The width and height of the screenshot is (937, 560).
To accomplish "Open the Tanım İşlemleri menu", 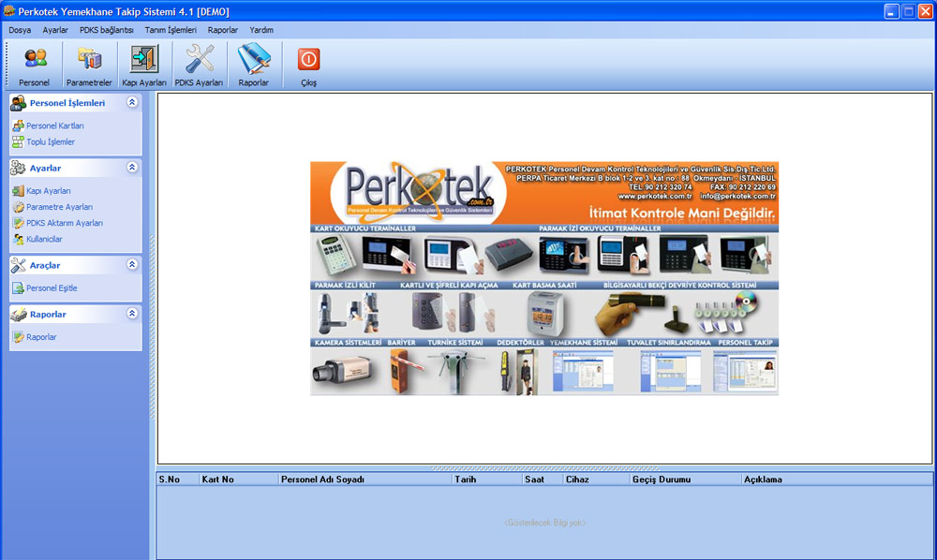I will [171, 30].
